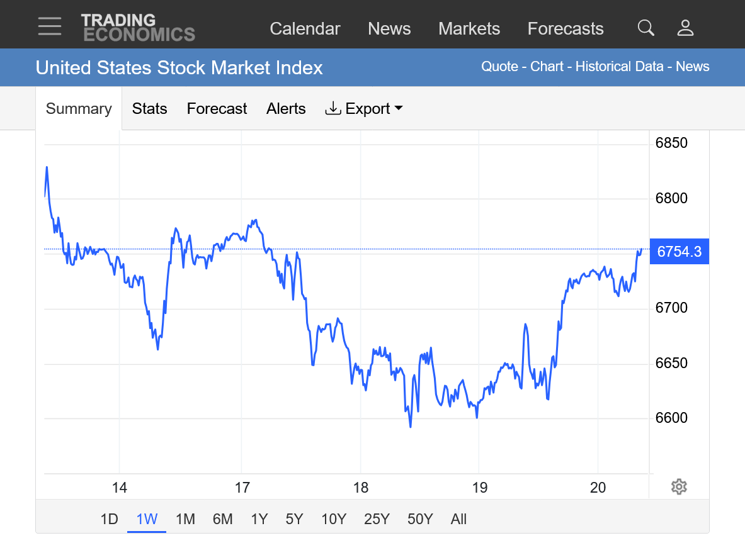Open chart settings gear icon
Viewport: 745px width, 560px height.
[678, 486]
